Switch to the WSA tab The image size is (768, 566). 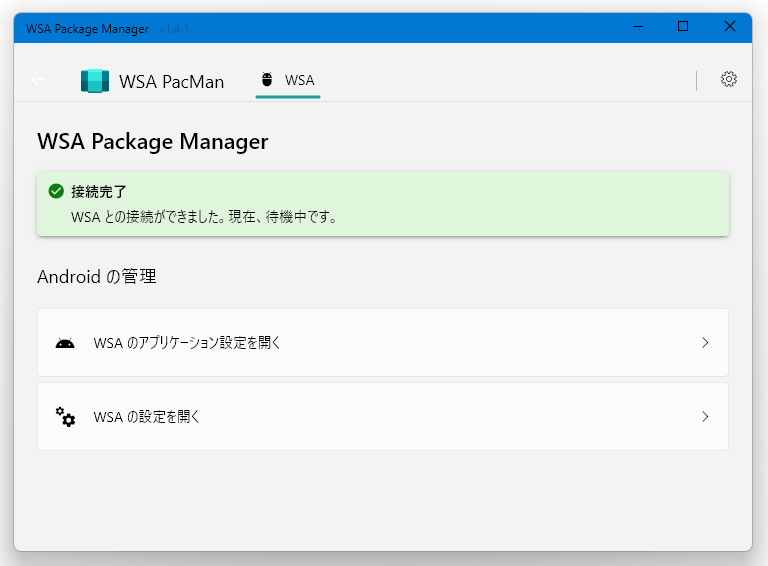coord(288,80)
